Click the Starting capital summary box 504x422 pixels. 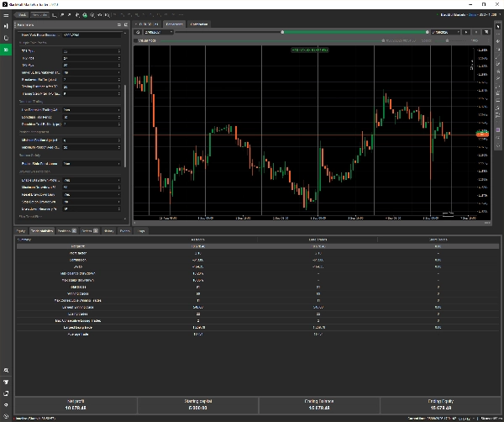tap(198, 404)
